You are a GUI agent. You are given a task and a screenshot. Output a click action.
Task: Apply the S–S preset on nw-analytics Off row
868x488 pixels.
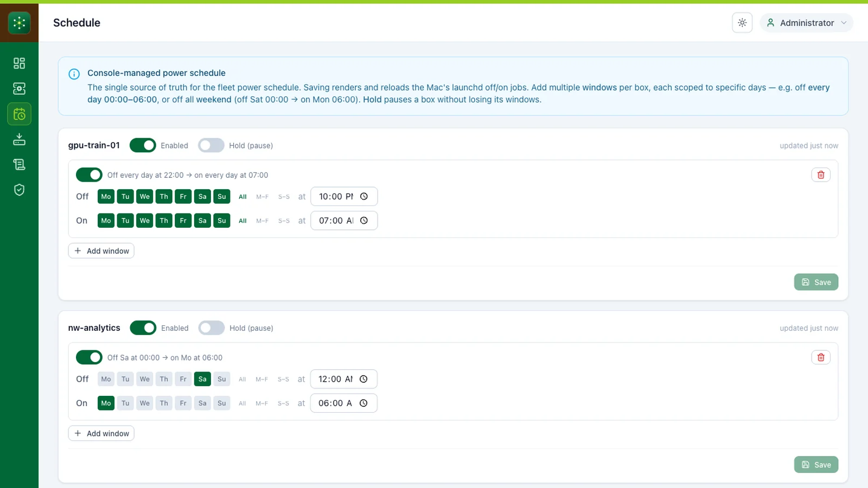pos(283,379)
